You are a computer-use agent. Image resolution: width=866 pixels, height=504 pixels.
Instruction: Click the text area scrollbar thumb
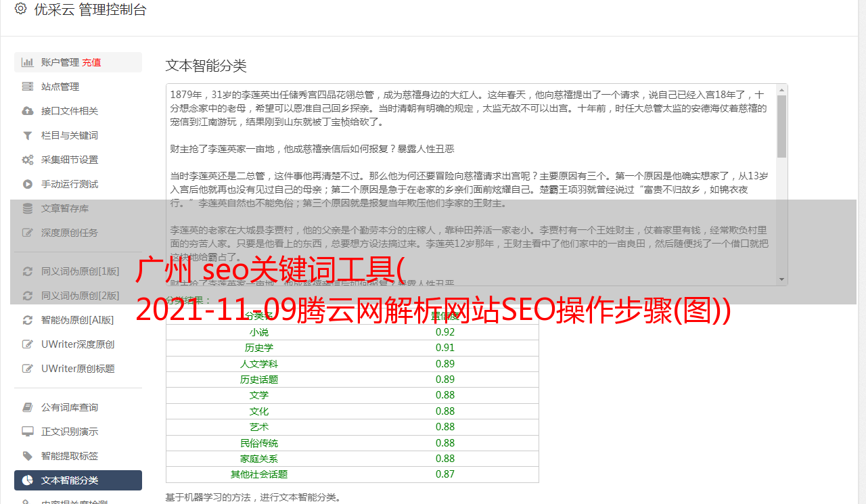(782, 126)
